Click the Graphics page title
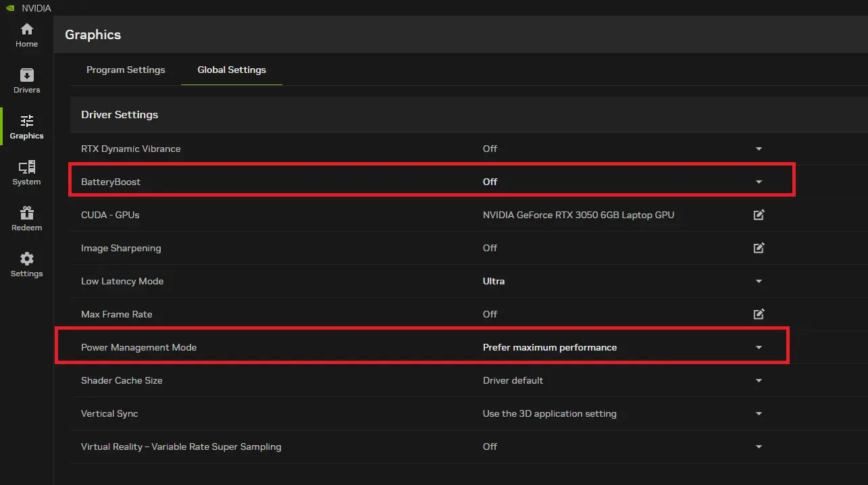868x485 pixels. (93, 34)
